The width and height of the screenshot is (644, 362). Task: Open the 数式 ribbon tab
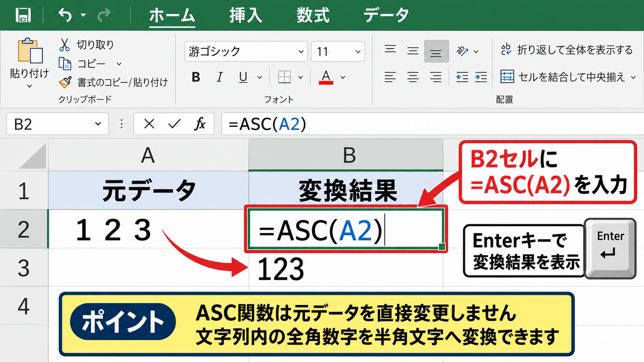(x=313, y=16)
